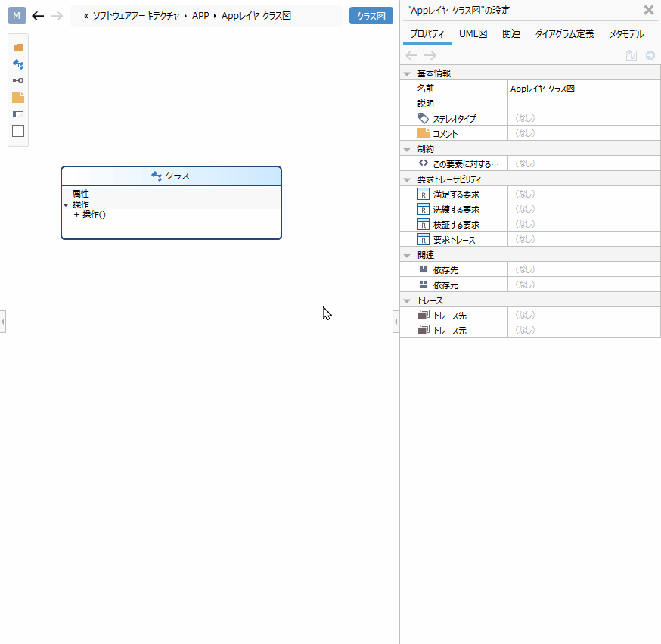Switch to the プロパティ tab
Viewport: 661px width, 644px height.
(x=427, y=34)
